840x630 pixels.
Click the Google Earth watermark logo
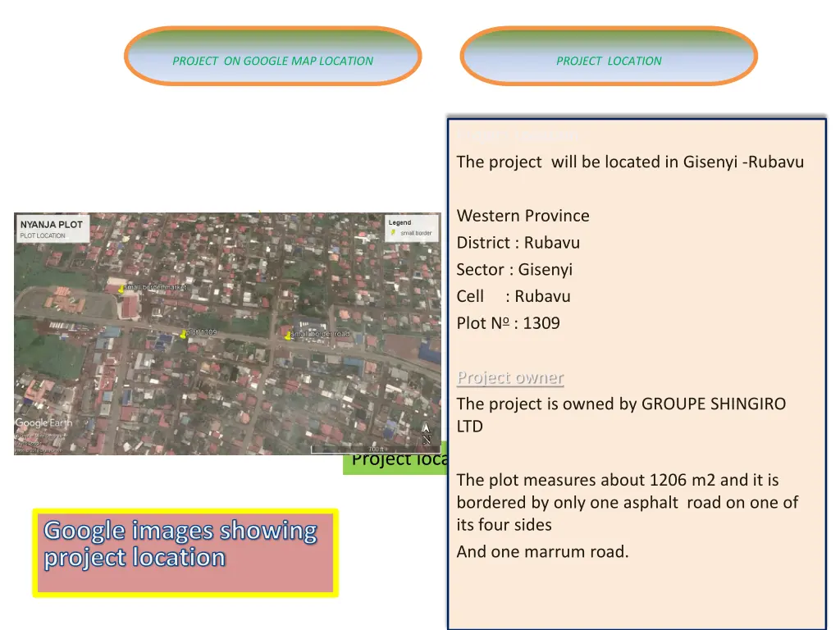point(43,422)
